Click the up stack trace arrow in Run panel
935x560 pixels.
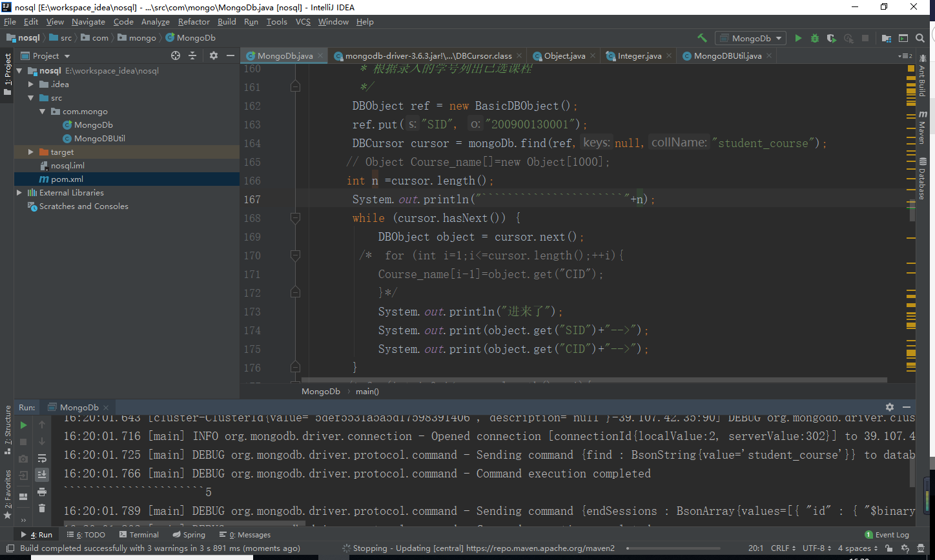coord(42,425)
